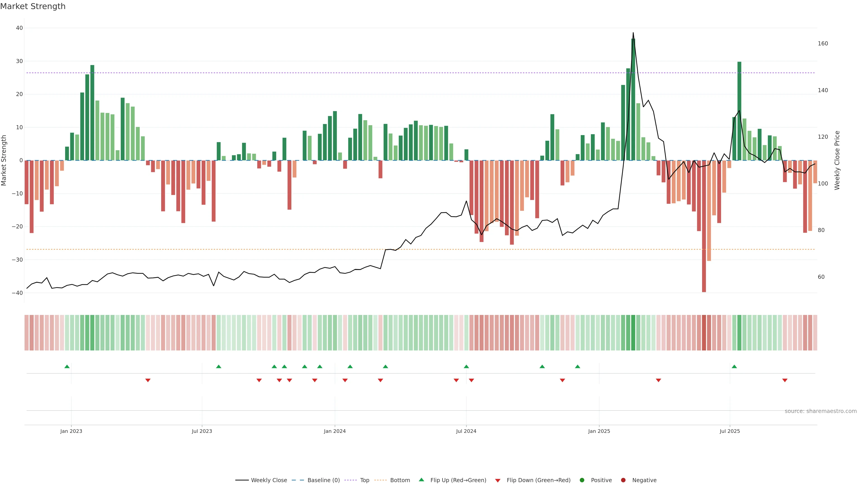
Task: Select the last green flip-up marker
Action: 734,366
